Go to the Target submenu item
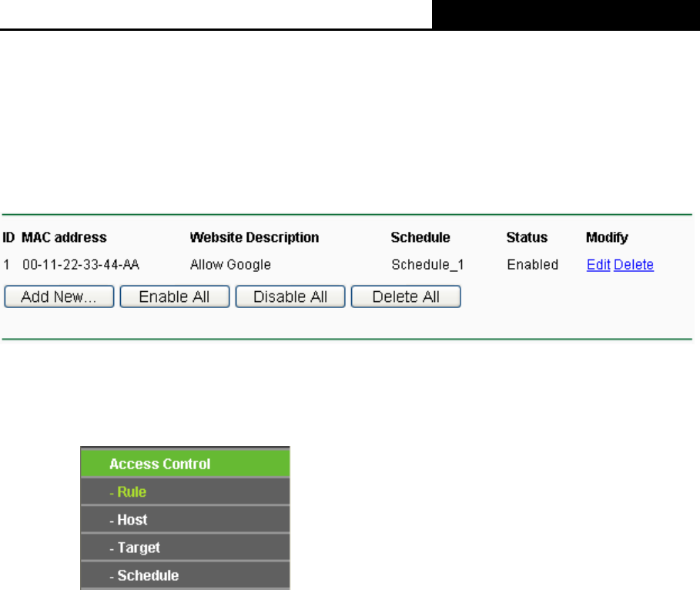700x590 pixels. (186, 547)
